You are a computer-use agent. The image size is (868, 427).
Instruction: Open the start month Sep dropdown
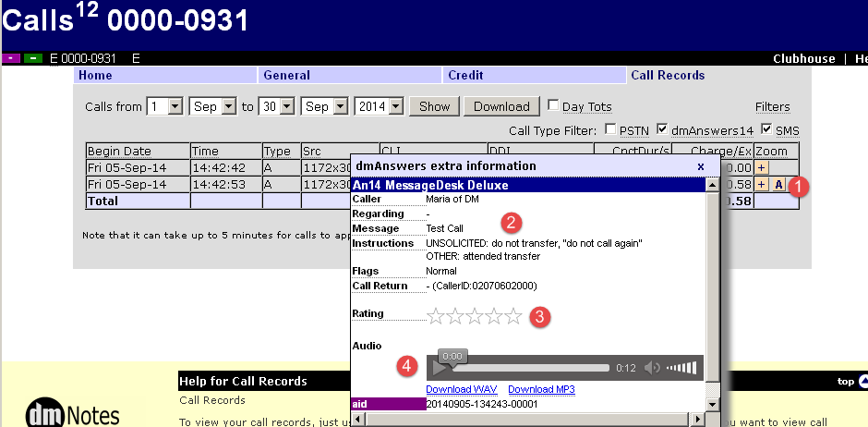[x=213, y=106]
